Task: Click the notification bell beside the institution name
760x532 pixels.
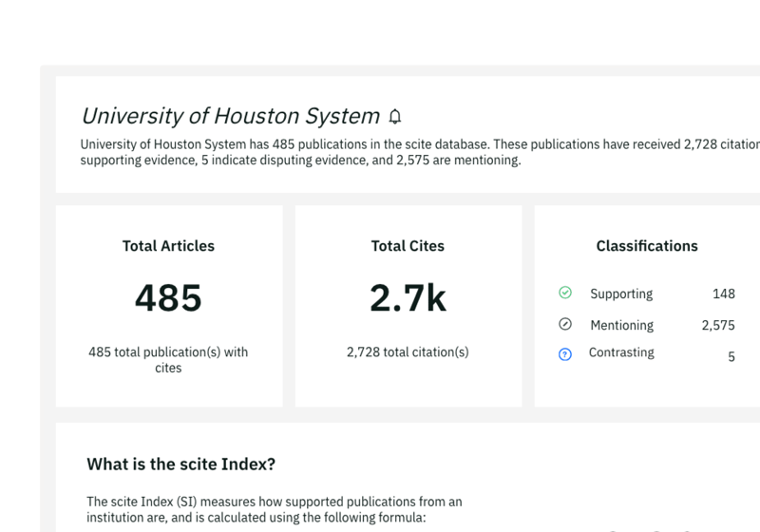Action: pos(395,117)
